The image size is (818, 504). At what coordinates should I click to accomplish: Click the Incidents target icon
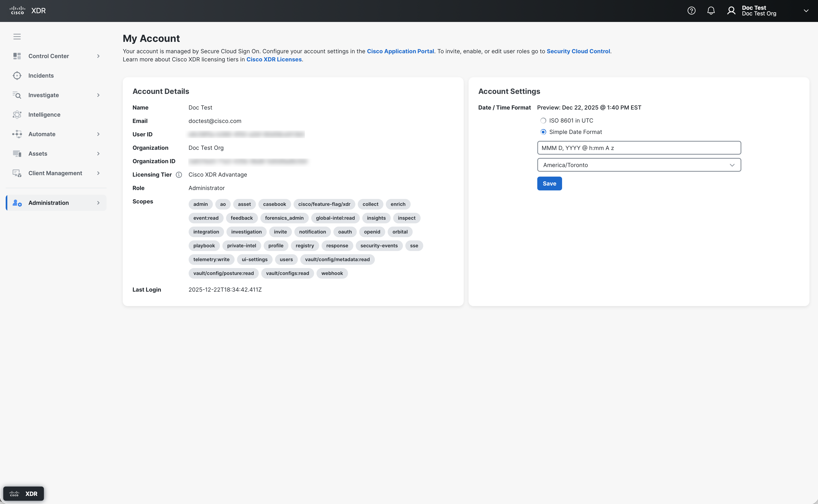click(17, 76)
